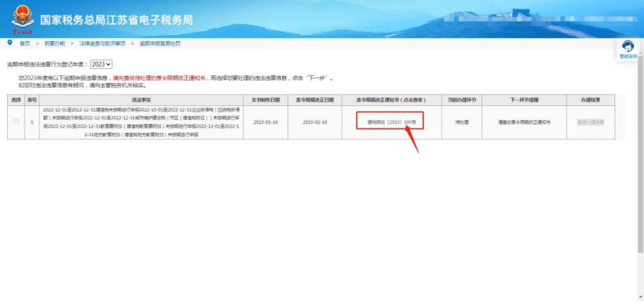Click the blue location pin breadcrumb icon
The image size is (644, 305).
pyautogui.click(x=10, y=43)
